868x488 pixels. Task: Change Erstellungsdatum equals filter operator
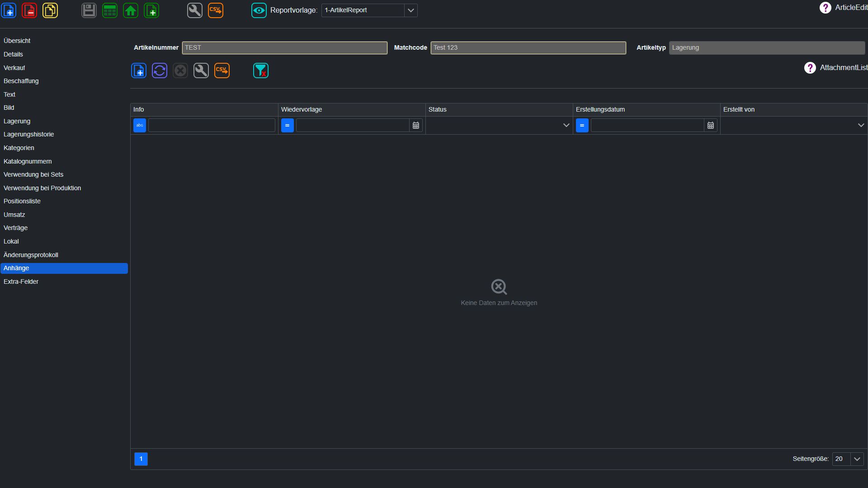582,125
